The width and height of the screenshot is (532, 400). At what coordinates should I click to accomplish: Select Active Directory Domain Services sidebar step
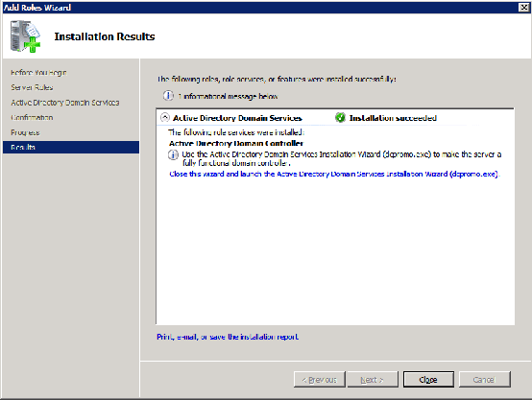coord(64,103)
